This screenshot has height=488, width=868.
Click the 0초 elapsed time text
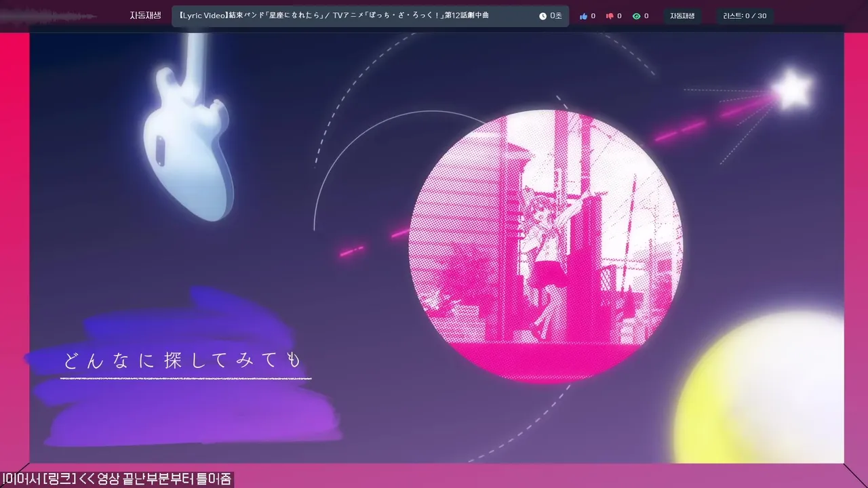tap(556, 16)
